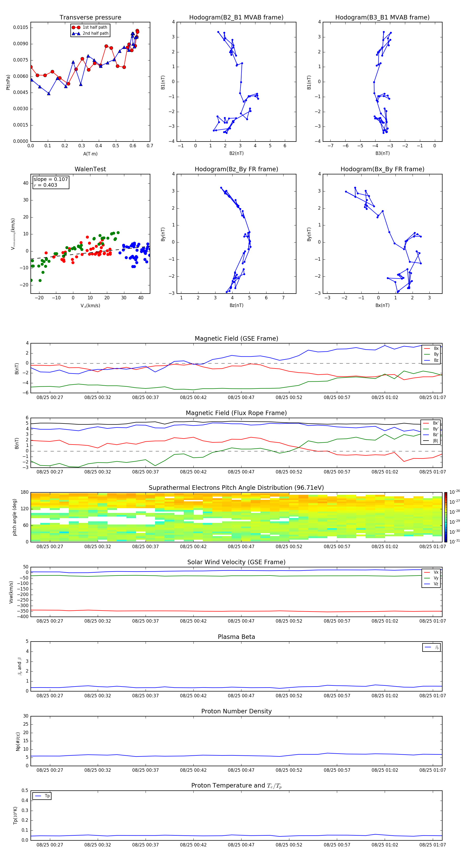The width and height of the screenshot is (473, 868).
Task: Click the "Hodogram(B3_B1 MVAB frame)" title
Action: [382, 18]
